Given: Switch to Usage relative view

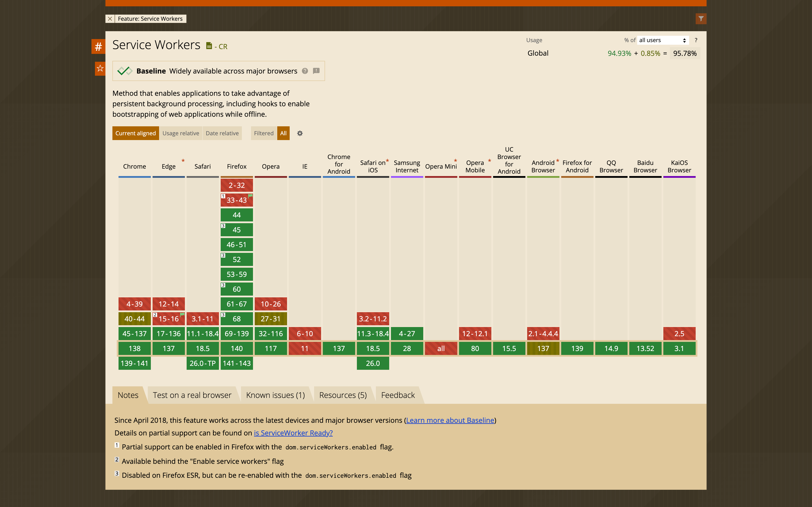Looking at the screenshot, I should pyautogui.click(x=181, y=133).
